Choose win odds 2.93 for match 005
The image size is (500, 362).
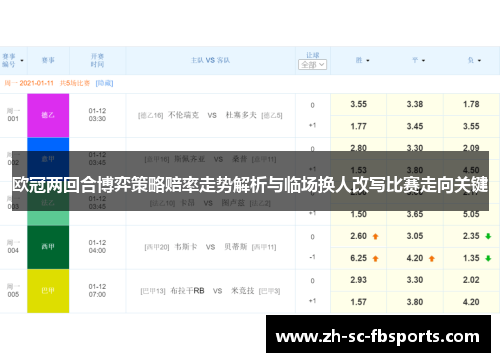click(x=358, y=280)
